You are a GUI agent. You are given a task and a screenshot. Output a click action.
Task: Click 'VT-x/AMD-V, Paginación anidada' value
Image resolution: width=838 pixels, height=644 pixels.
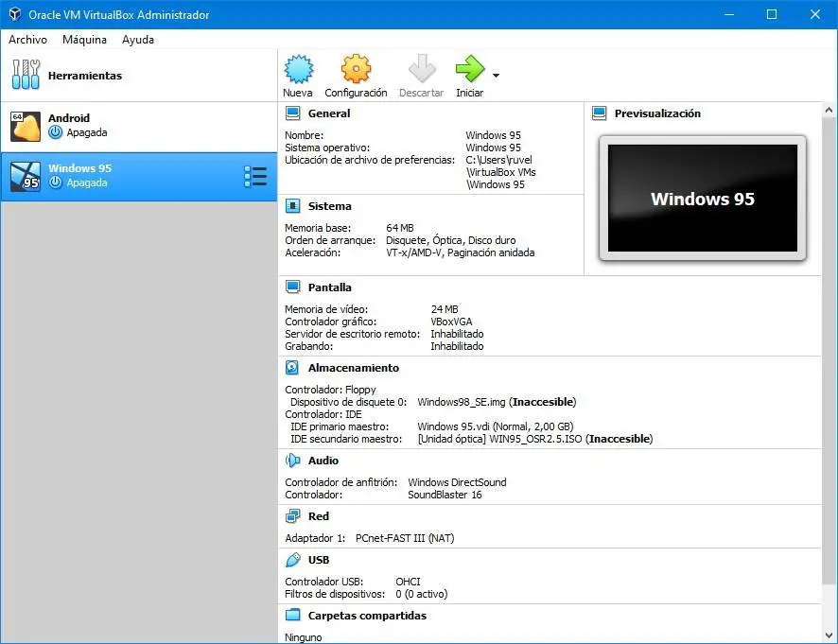click(x=461, y=252)
